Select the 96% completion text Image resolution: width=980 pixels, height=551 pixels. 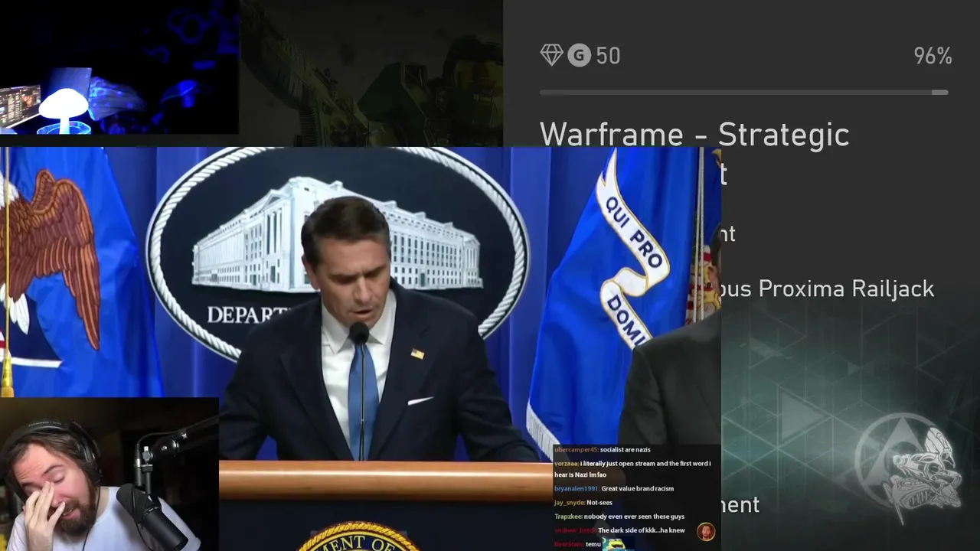click(933, 56)
